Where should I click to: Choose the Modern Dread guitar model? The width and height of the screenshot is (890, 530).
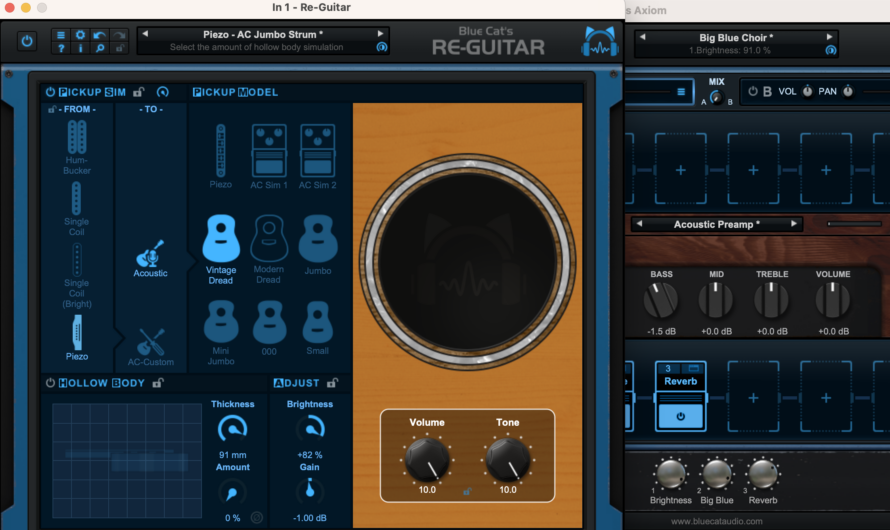click(x=269, y=249)
